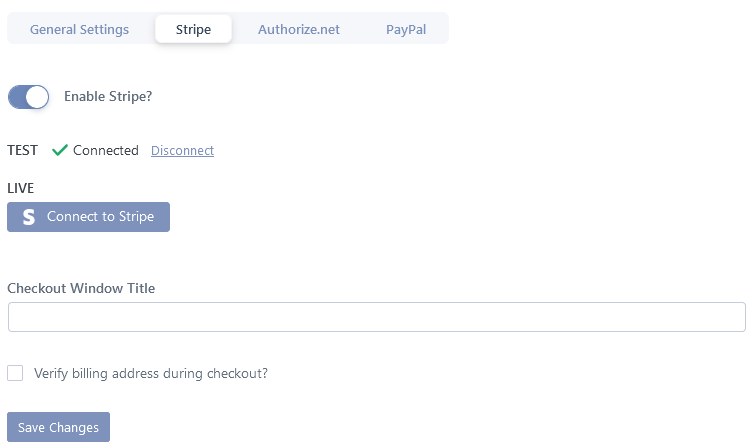Focus the Checkout Window Title input field

coord(377,317)
